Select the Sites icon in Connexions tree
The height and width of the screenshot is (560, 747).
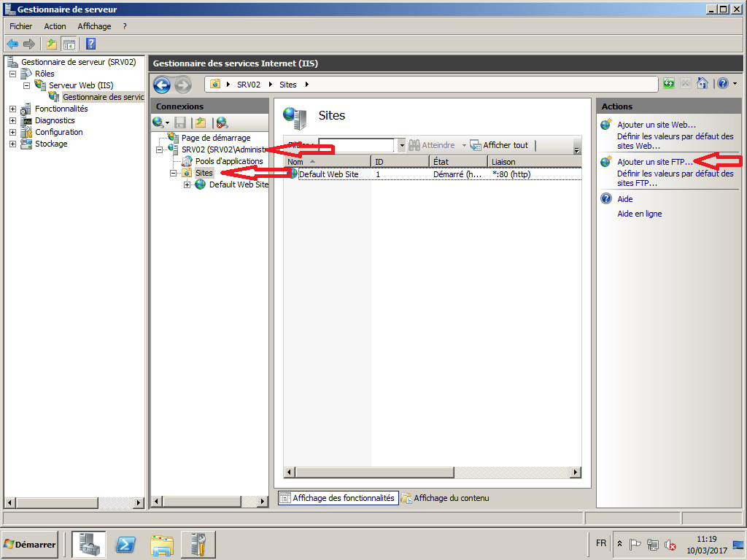(x=203, y=173)
